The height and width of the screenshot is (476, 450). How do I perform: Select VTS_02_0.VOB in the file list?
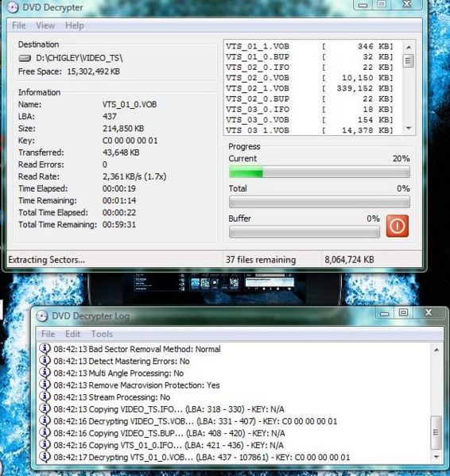click(x=309, y=78)
